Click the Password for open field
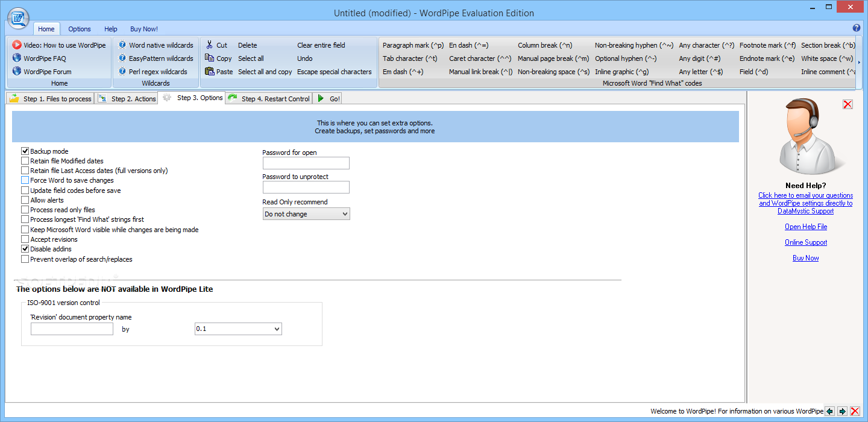The height and width of the screenshot is (422, 868). pos(306,163)
